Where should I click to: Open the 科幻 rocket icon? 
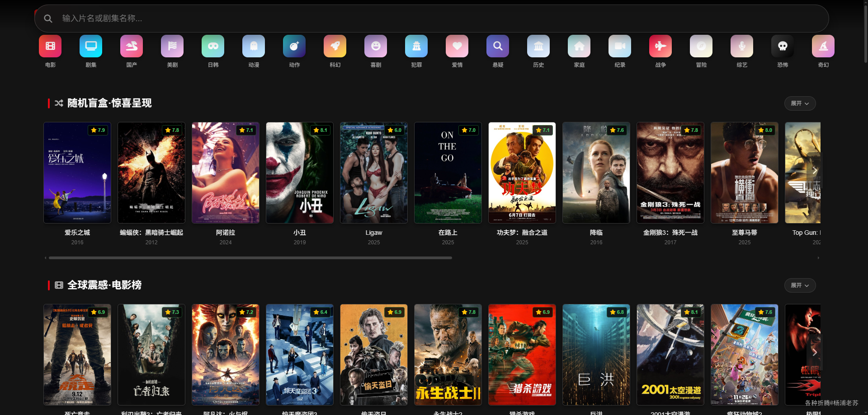335,46
